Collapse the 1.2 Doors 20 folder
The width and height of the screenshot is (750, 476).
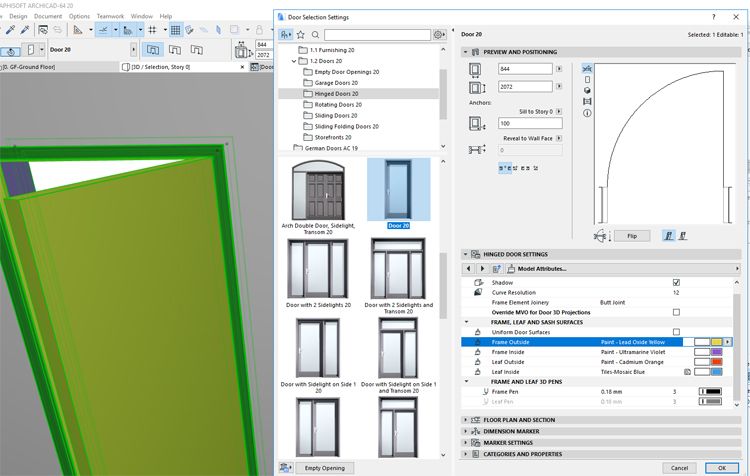point(294,60)
